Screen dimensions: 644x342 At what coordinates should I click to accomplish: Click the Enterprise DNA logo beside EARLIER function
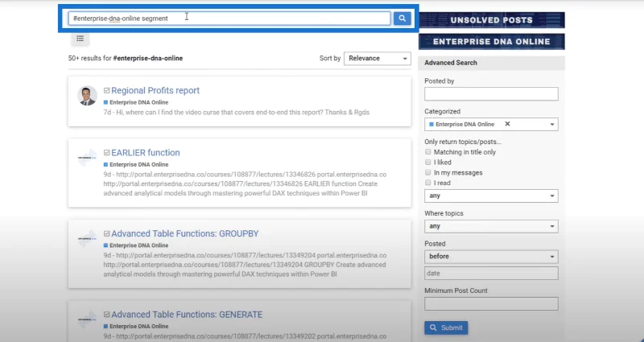(87, 158)
